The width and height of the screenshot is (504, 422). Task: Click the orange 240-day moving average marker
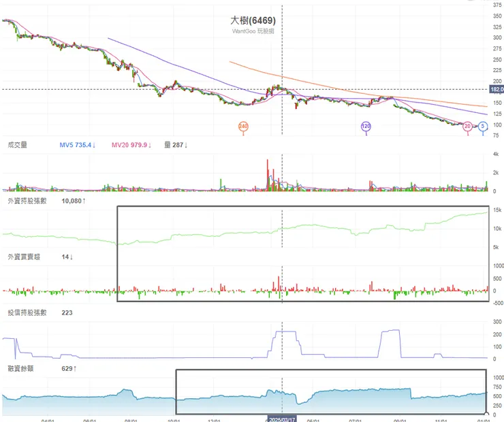(x=243, y=126)
